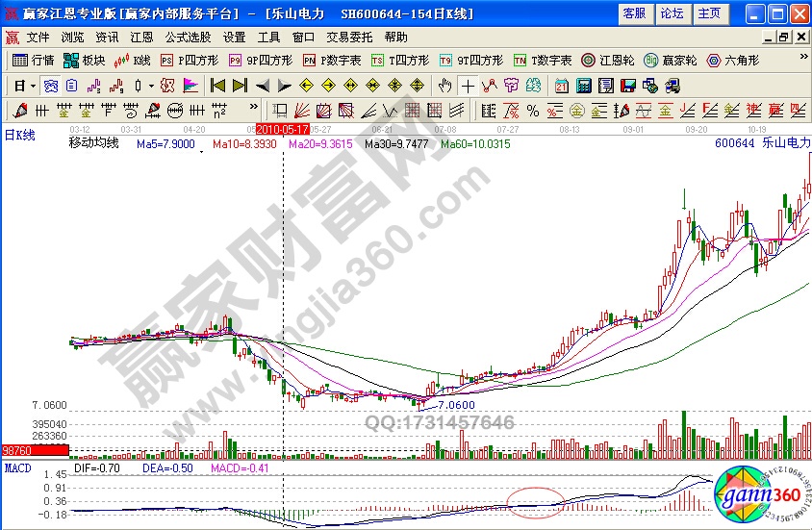Open the 公式选股 menu
812x530 pixels.
point(188,38)
